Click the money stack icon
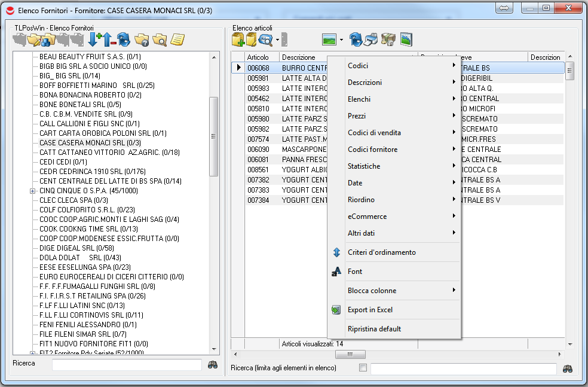588x387 pixels. pyautogui.click(x=388, y=40)
